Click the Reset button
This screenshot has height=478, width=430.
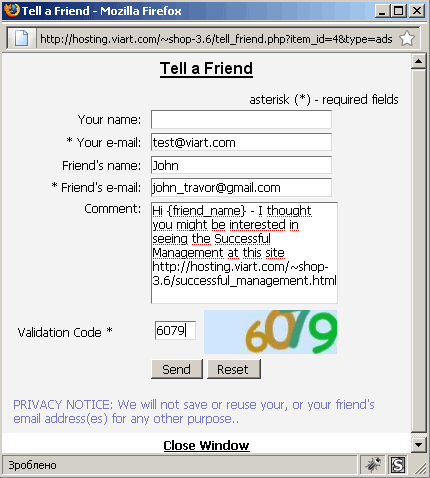(234, 369)
